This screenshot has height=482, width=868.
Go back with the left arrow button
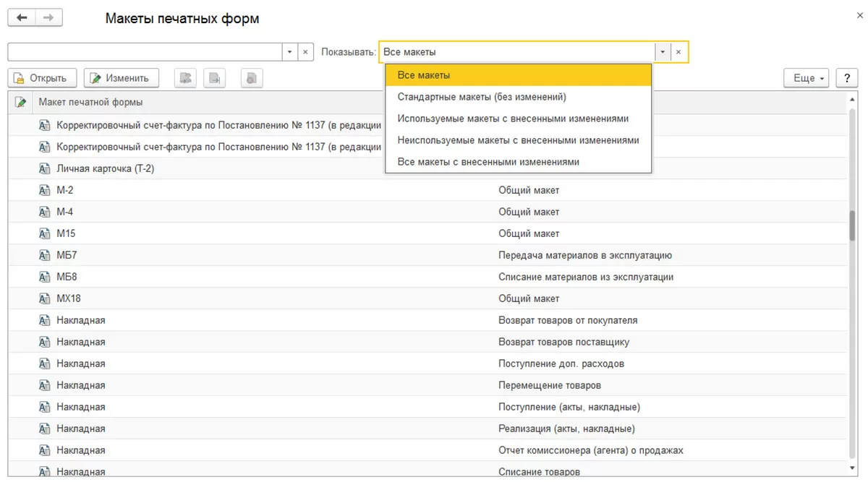click(x=22, y=18)
